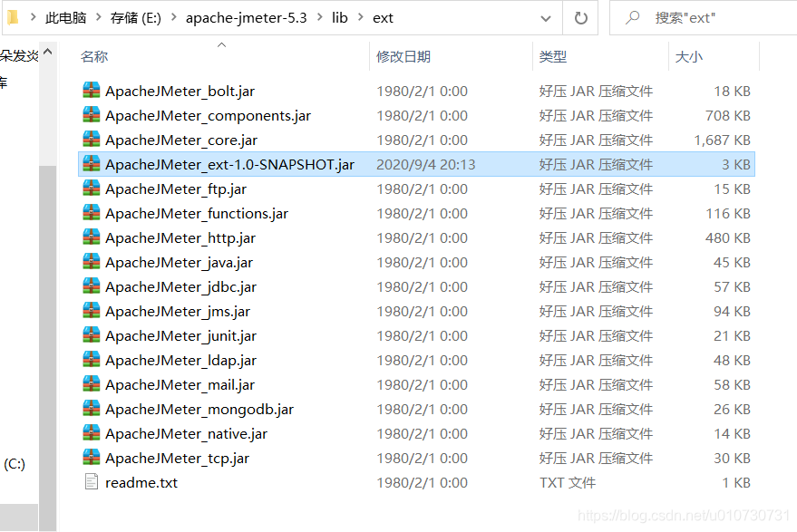Viewport: 797px width, 532px height.
Task: Click the ApacheJMeter_jdbc.jar archive icon
Action: [92, 286]
